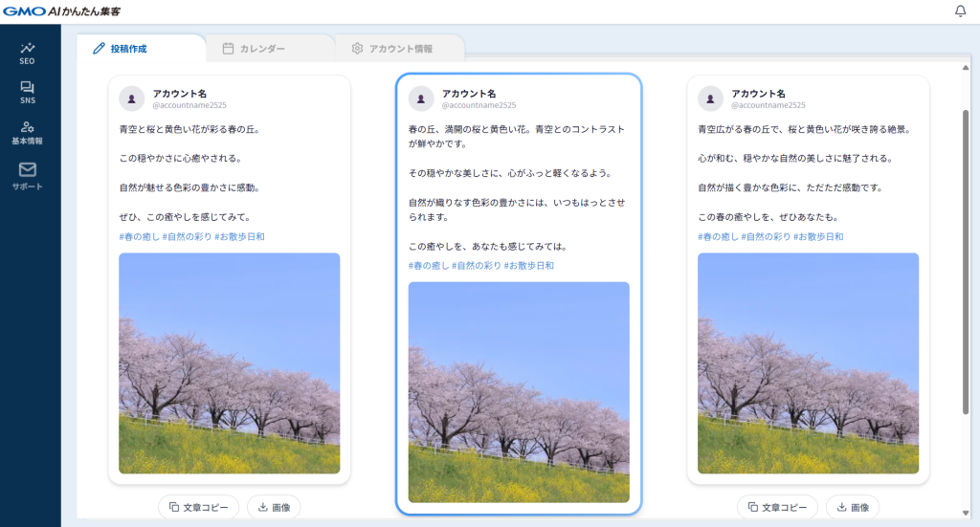Open the SEO section in sidebar

[x=28, y=53]
